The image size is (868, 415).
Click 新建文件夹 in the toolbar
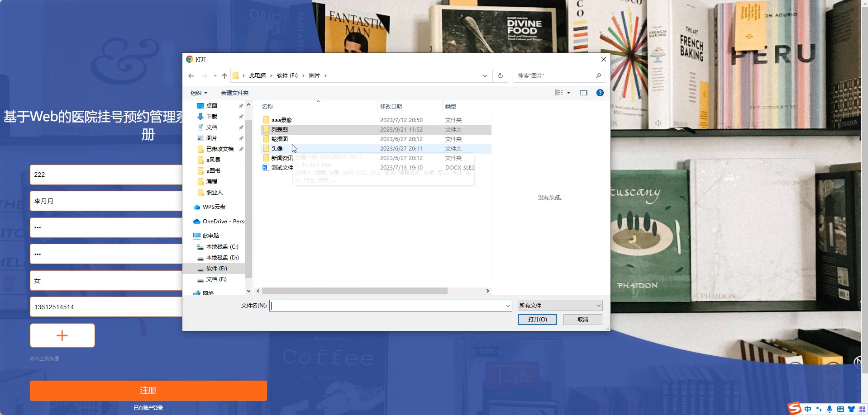[234, 93]
